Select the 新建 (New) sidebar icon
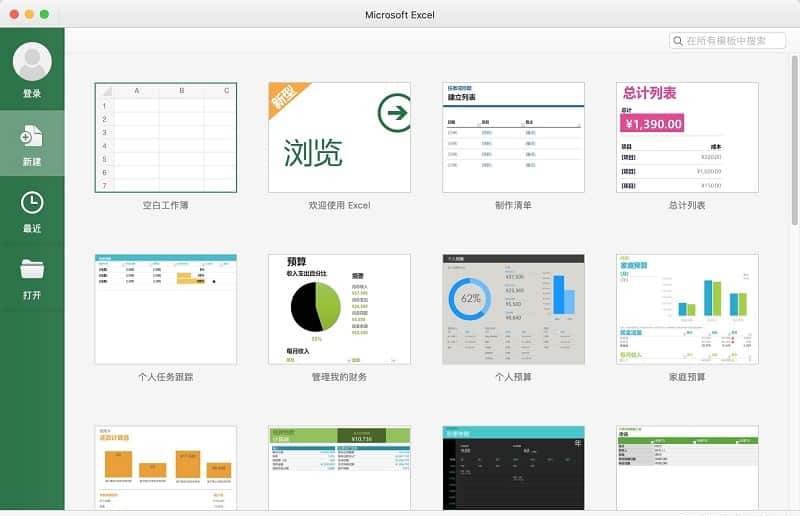The width and height of the screenshot is (800, 516). coord(32,136)
